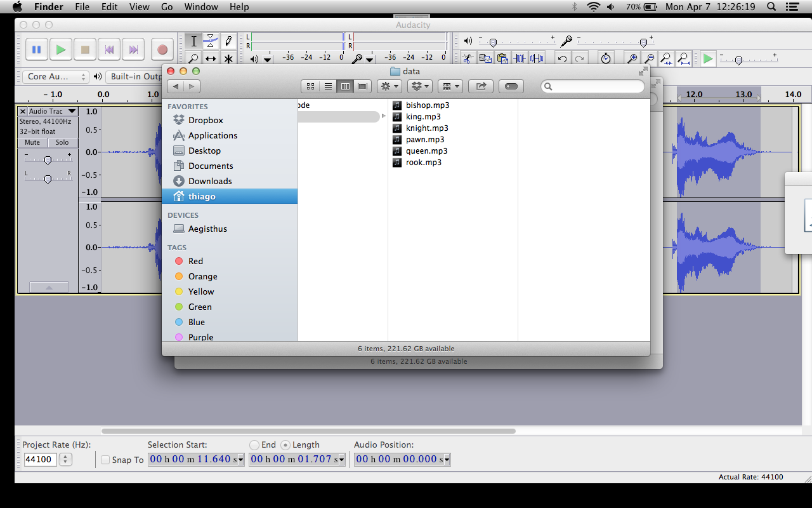
Task: Select the End radio button
Action: click(x=254, y=445)
